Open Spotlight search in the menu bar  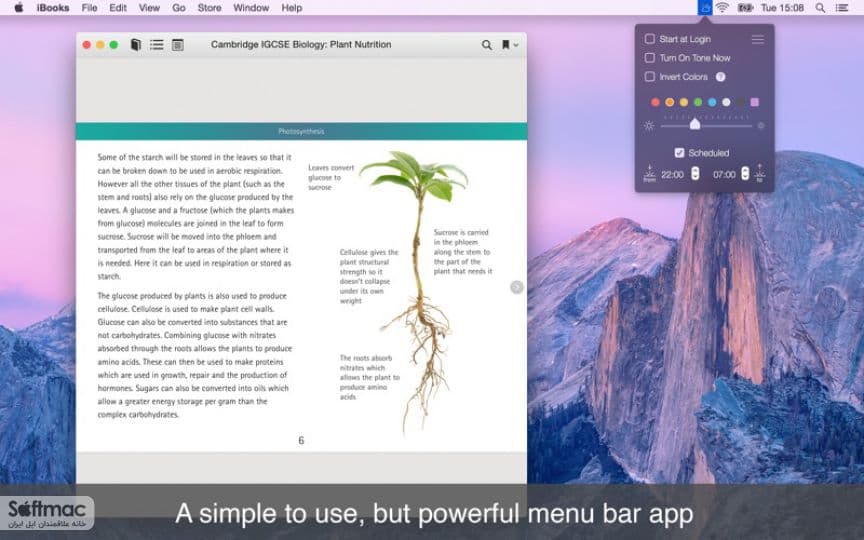point(820,8)
